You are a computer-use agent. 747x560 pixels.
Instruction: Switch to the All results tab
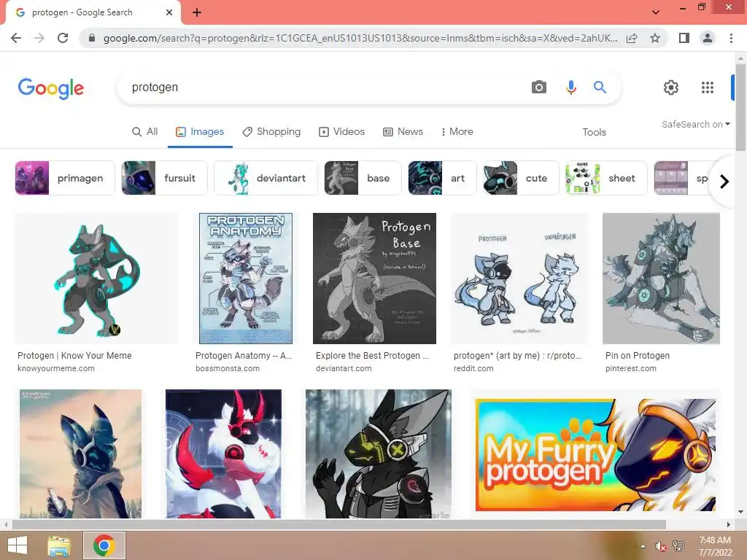[145, 131]
